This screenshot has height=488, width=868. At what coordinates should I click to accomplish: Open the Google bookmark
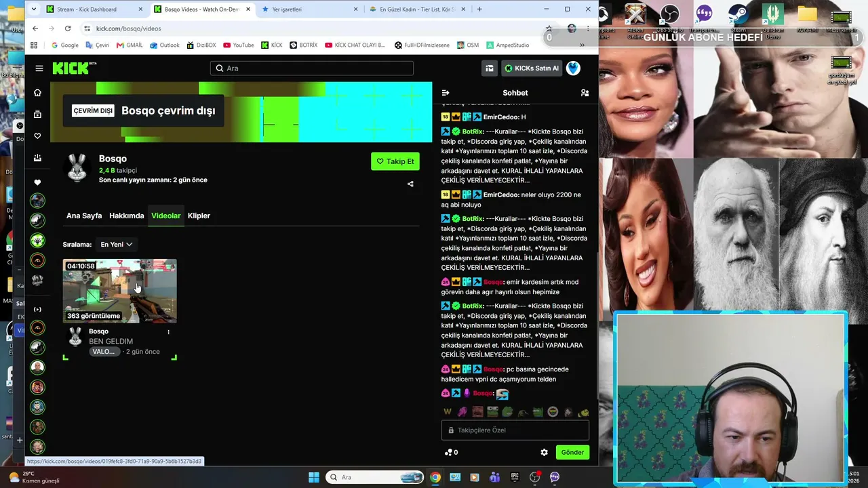point(65,45)
